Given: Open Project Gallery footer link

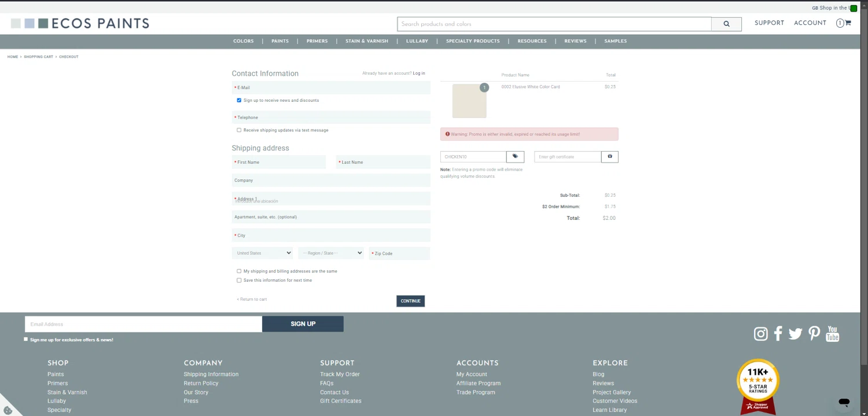Looking at the screenshot, I should pos(612,392).
